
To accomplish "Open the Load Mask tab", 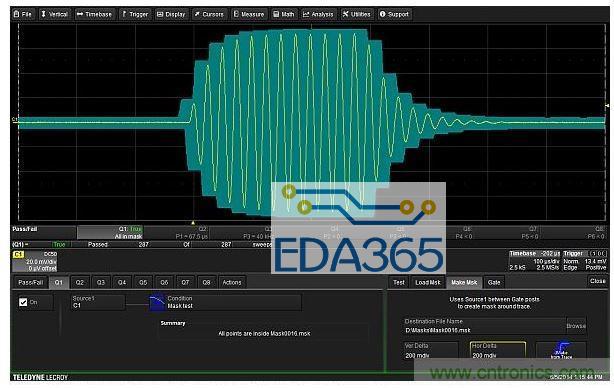I will 428,282.
